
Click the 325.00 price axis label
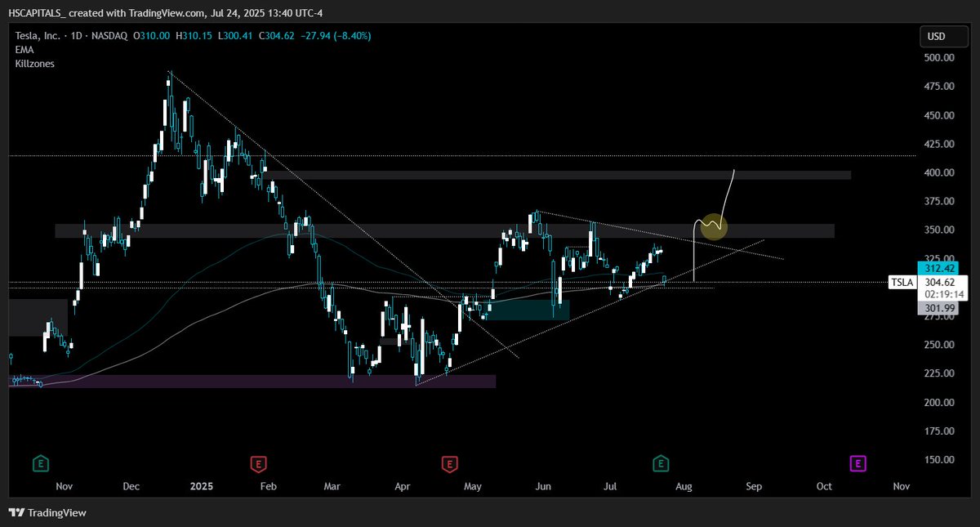(x=939, y=257)
